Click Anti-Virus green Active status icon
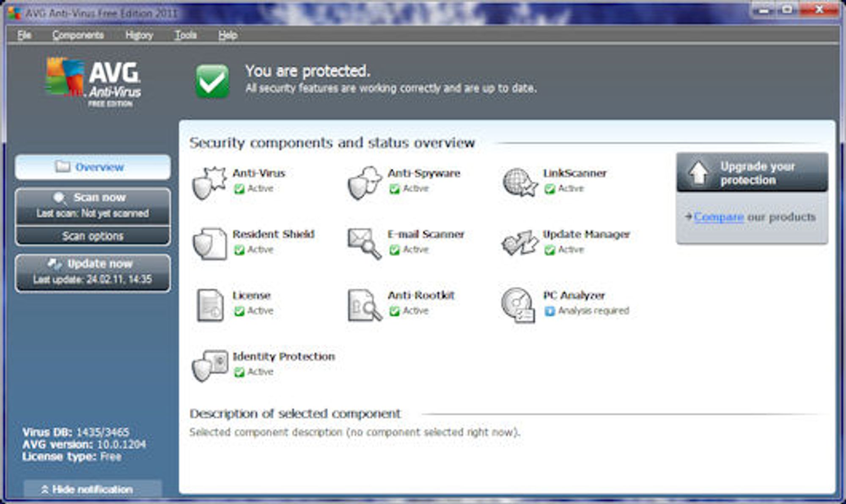Screen dimensions: 846x504 (x=239, y=189)
